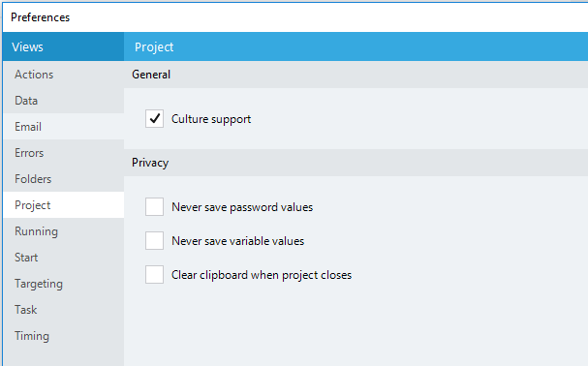Enable Never save password values checkbox
The width and height of the screenshot is (588, 366).
pyautogui.click(x=154, y=206)
